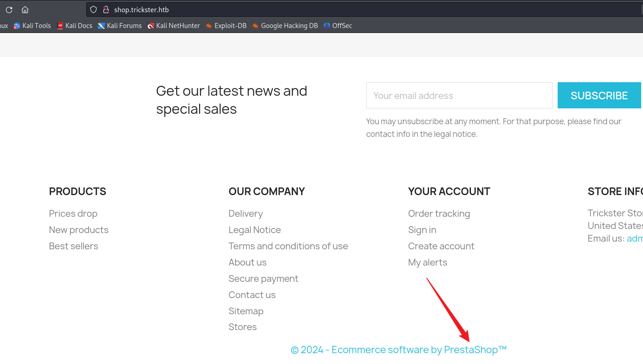Open the shield tracking protection icon
The width and height of the screenshot is (643, 364).
click(93, 9)
